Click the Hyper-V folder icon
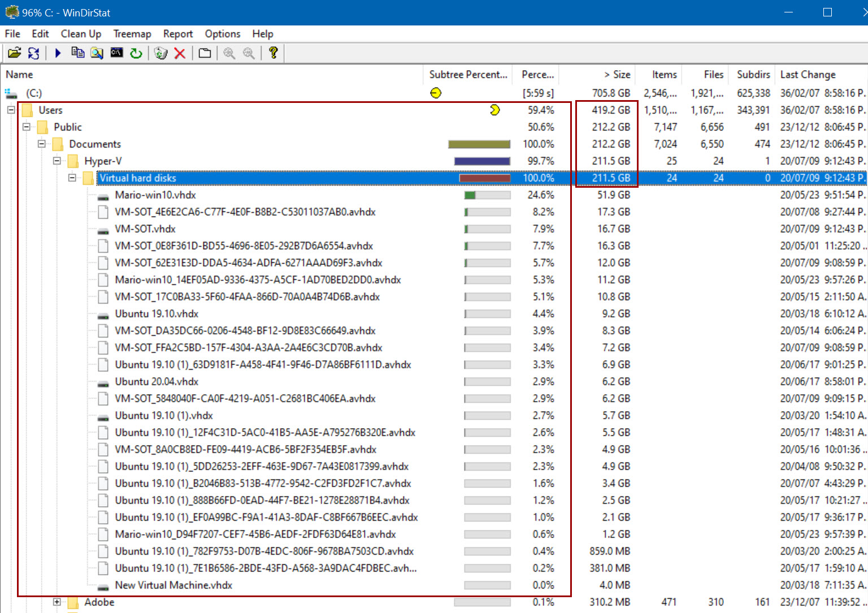This screenshot has height=613, width=868. point(73,161)
